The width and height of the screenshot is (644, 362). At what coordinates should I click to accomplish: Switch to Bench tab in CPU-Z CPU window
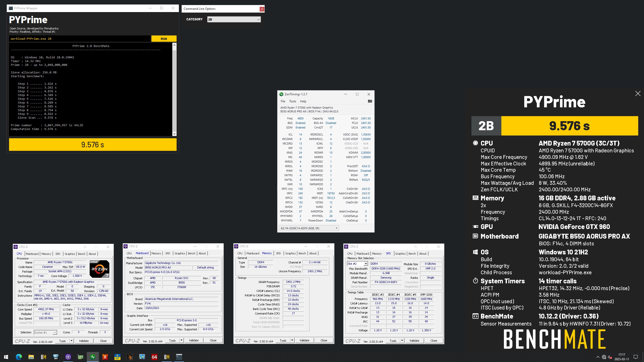[82, 254]
